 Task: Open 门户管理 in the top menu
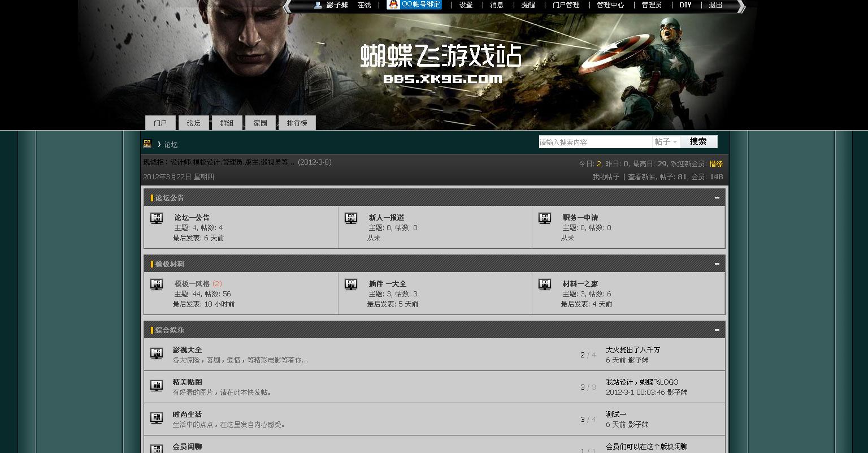click(566, 5)
